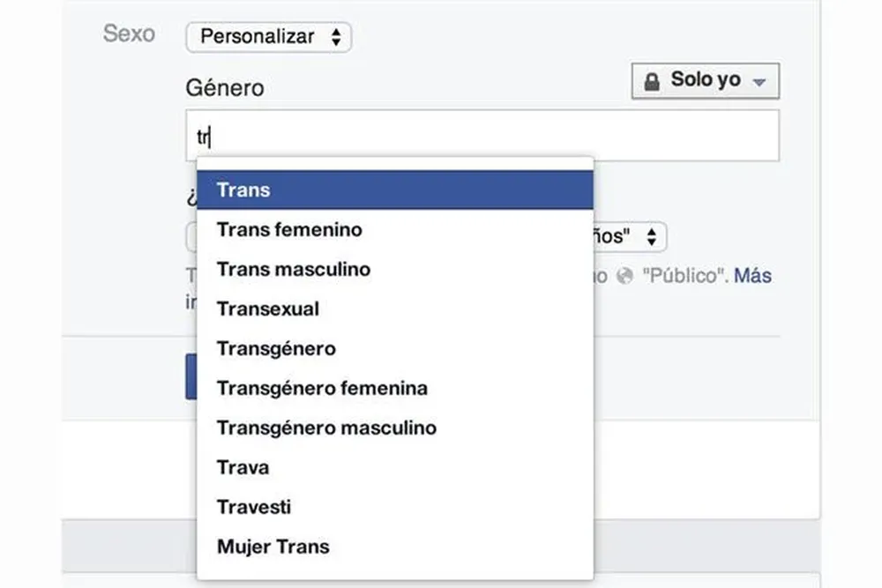Open the Sexo Personalizar dropdown

pyautogui.click(x=268, y=37)
